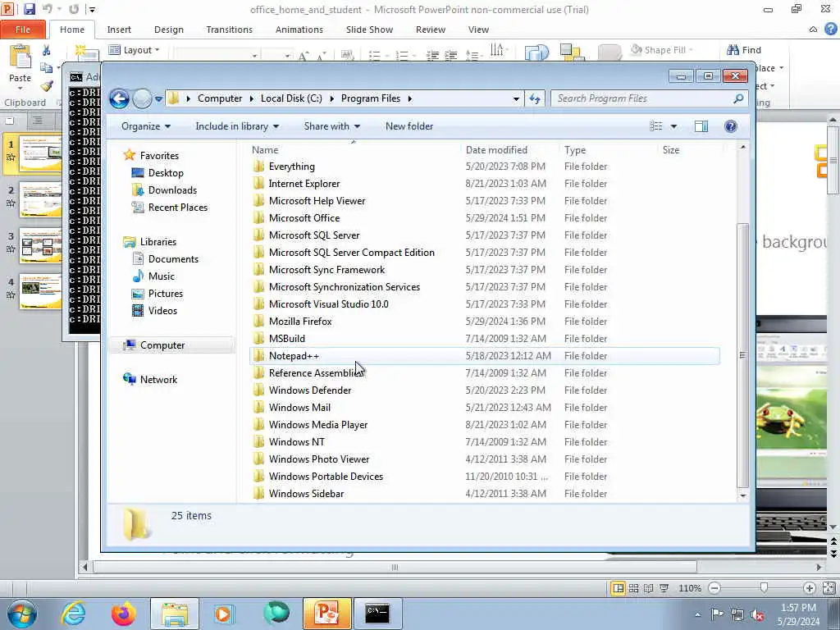Switch to Slide Sorter view in status bar
Screen dimensions: 840x630
point(634,588)
